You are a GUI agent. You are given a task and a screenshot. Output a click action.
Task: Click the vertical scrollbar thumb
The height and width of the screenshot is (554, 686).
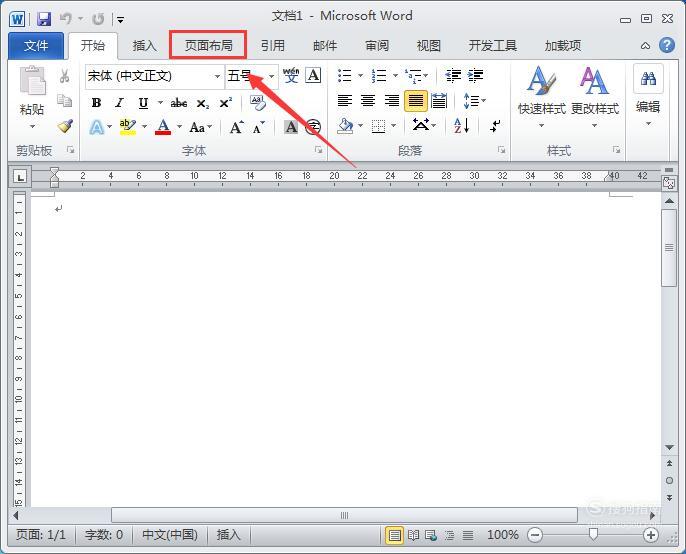coord(669,248)
